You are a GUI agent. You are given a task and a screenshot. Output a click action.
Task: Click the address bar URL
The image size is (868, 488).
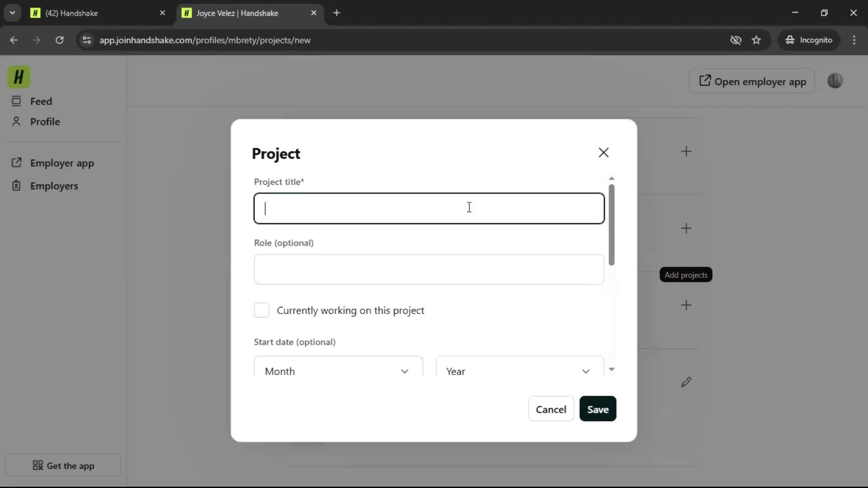coord(205,40)
